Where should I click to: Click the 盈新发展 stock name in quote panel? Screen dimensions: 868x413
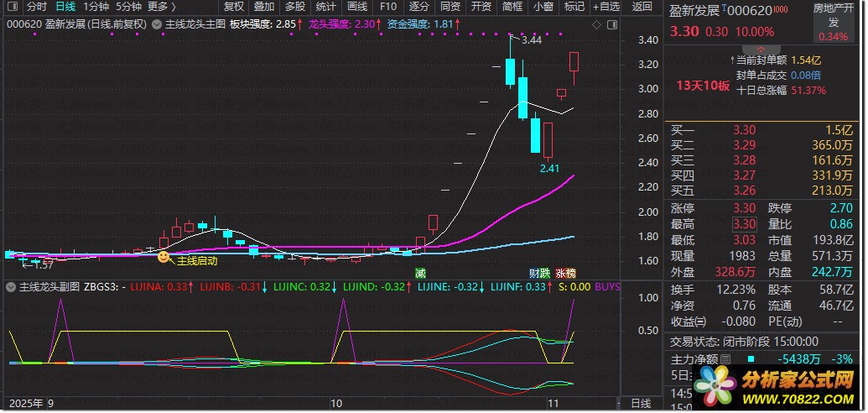point(694,11)
